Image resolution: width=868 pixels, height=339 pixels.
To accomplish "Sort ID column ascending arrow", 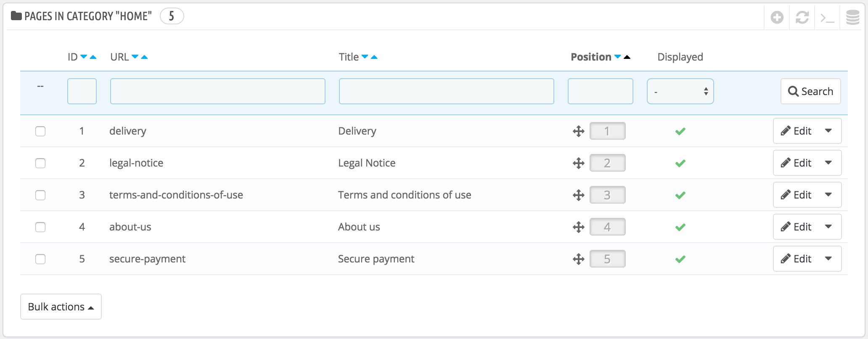I will [x=93, y=57].
